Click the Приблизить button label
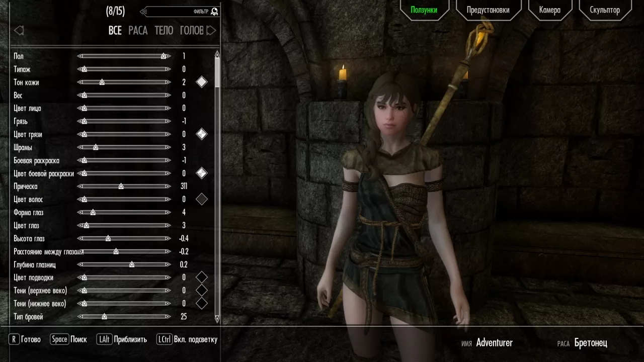The image size is (644, 362). coord(130,339)
